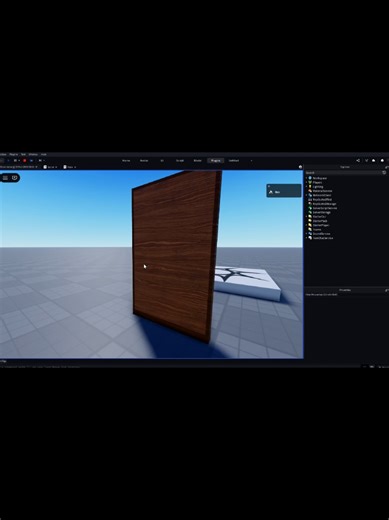Open the in-game chat icon

[x=15, y=178]
